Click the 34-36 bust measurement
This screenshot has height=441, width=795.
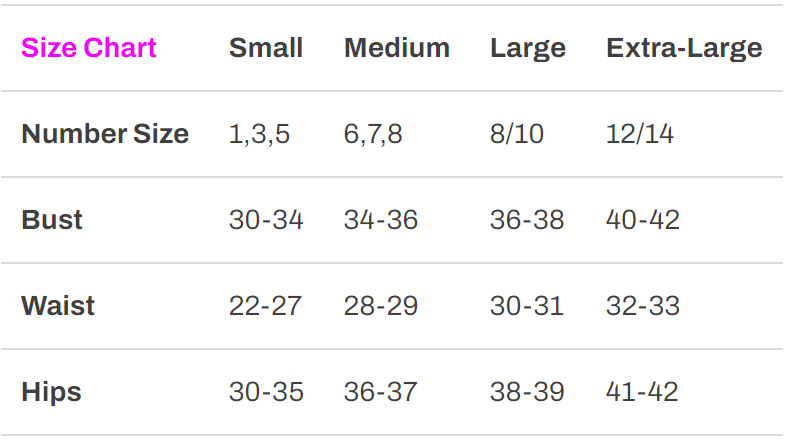coord(381,220)
